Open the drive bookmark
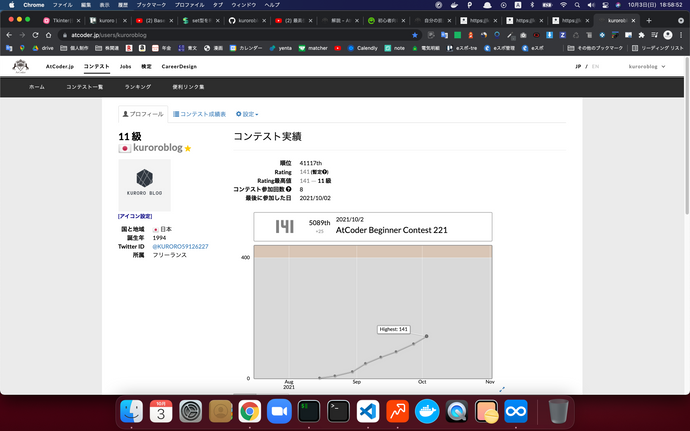 43,48
